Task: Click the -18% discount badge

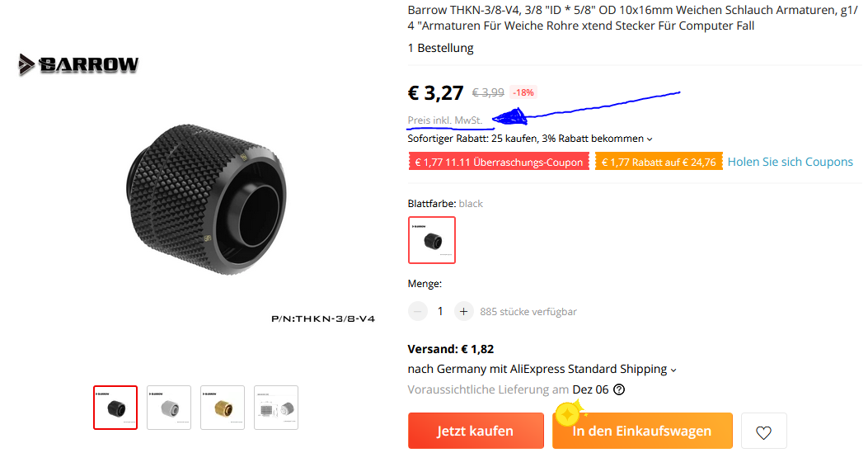Action: tap(523, 92)
